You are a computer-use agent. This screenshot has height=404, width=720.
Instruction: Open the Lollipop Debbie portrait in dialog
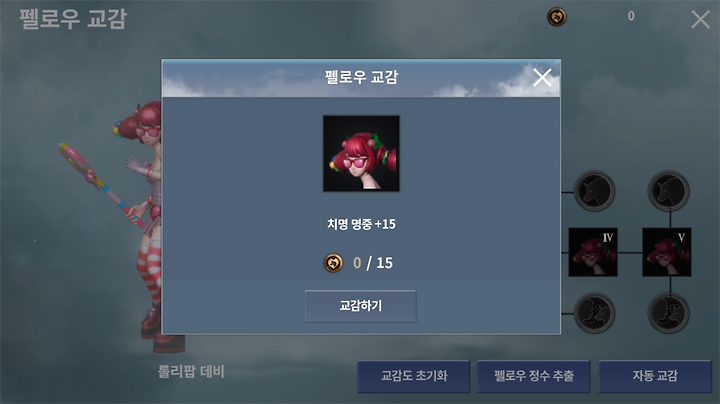click(x=361, y=153)
